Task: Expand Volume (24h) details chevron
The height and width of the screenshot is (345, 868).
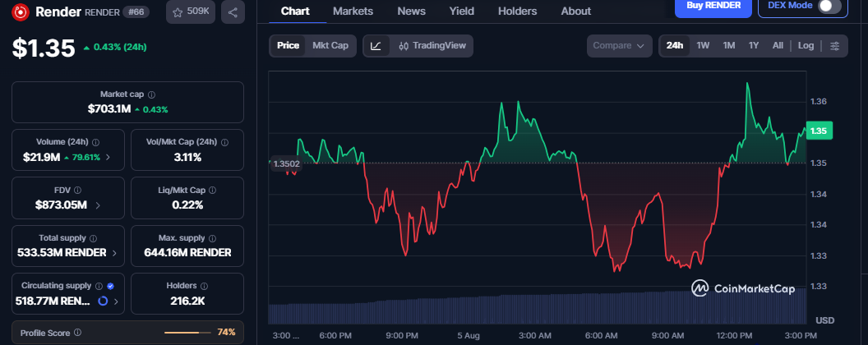Action: tap(108, 158)
